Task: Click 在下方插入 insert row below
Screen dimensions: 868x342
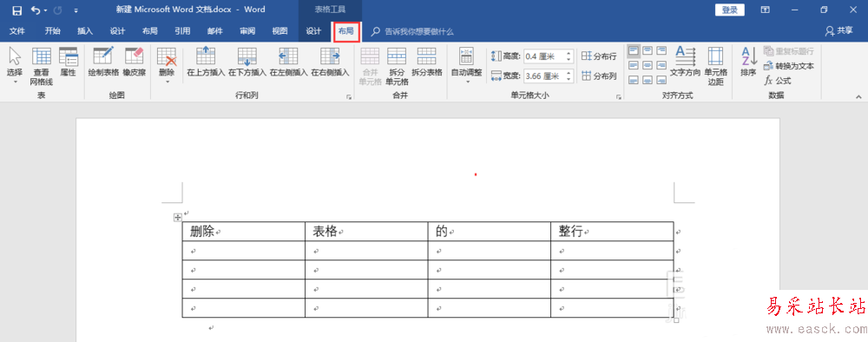Action: tap(247, 62)
